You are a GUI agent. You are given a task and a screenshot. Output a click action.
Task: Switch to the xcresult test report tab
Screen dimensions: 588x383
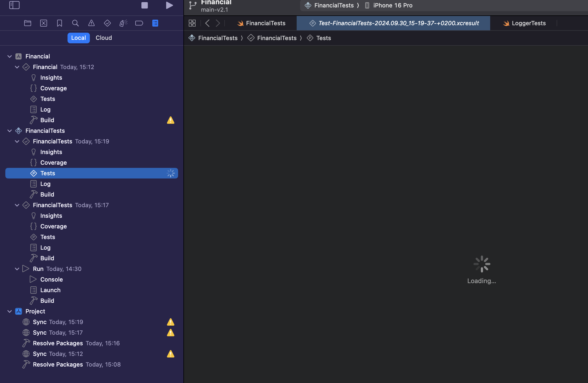point(393,23)
